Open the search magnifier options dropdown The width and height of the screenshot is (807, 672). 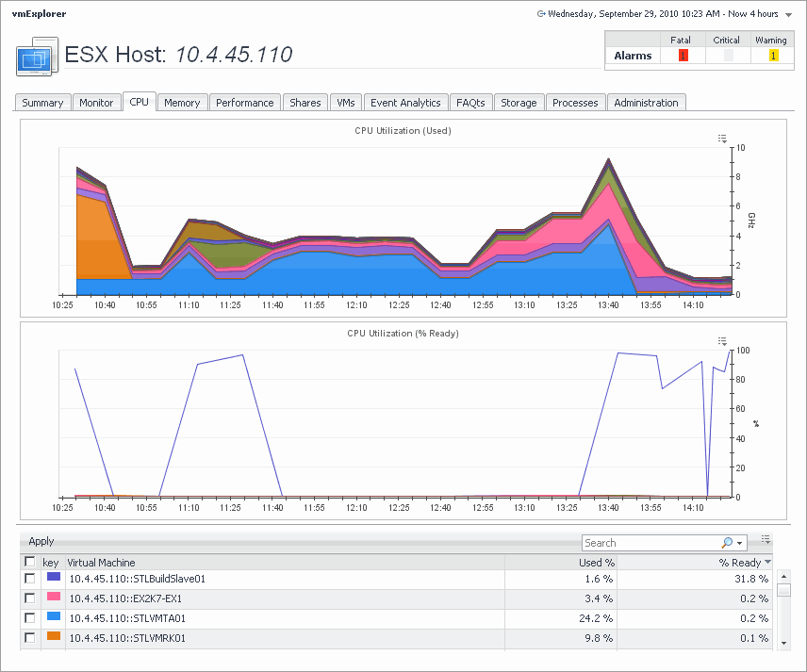pyautogui.click(x=732, y=543)
